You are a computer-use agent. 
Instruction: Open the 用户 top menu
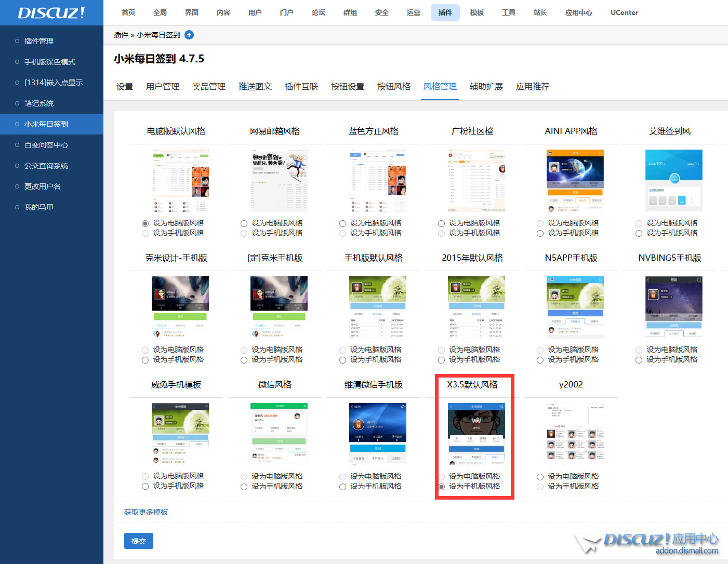point(255,12)
